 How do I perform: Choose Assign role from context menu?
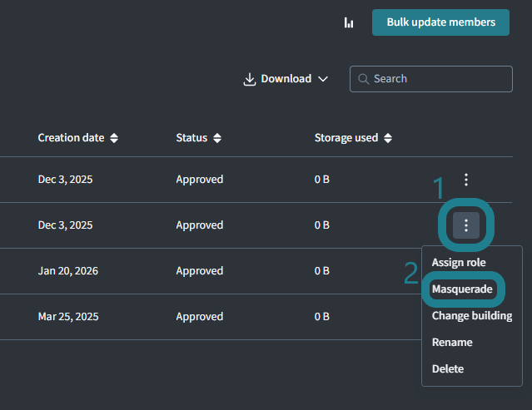459,263
